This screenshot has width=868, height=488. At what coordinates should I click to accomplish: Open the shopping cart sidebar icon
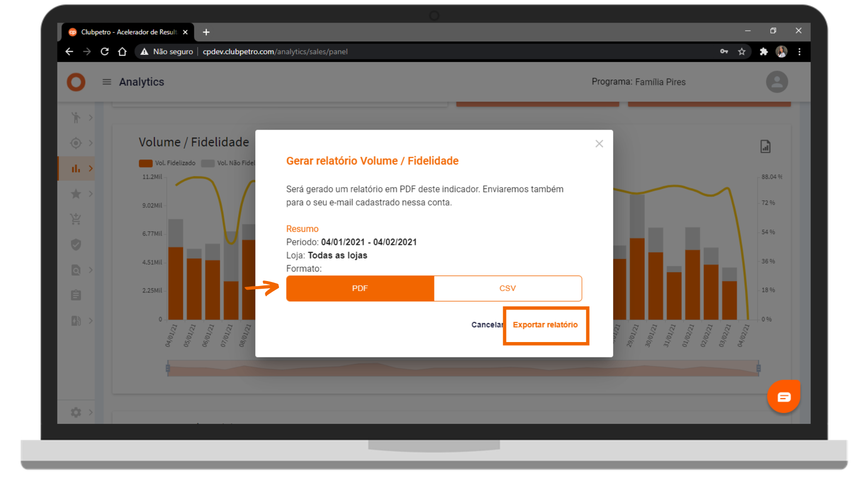coord(76,219)
